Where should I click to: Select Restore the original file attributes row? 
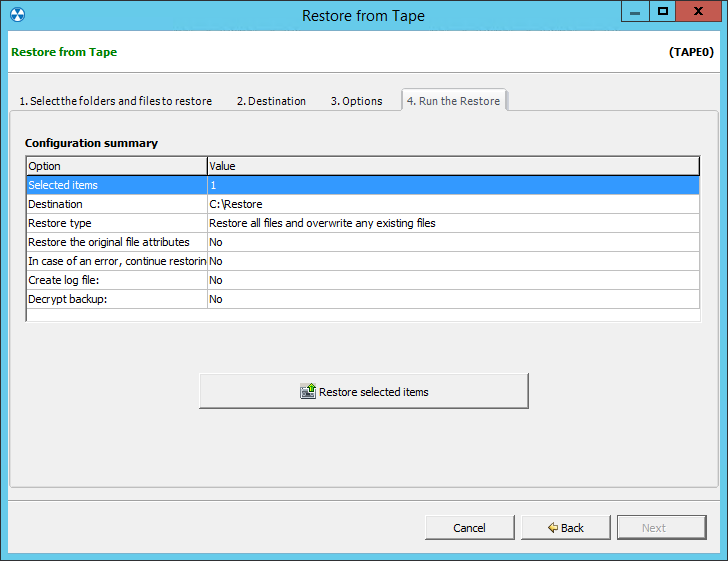click(363, 242)
